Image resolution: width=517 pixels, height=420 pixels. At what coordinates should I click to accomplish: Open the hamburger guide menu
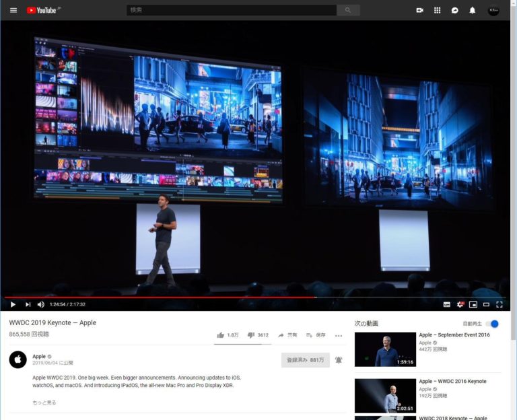coord(13,10)
